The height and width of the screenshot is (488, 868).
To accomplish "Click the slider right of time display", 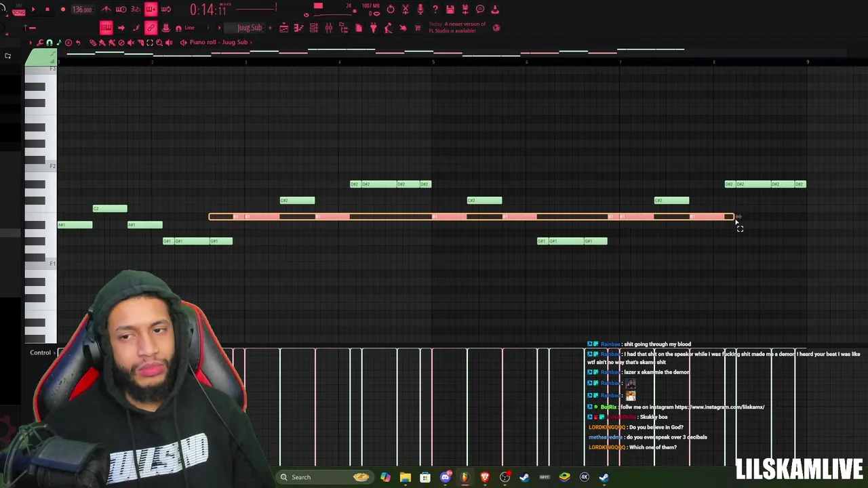I will coord(257,9).
